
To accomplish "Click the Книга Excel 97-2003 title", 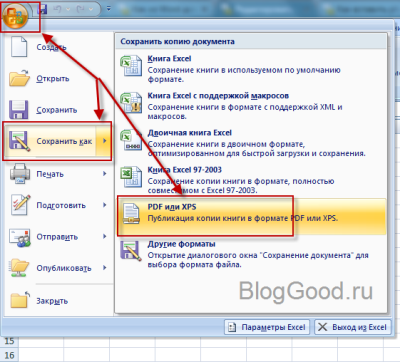I will tap(184, 170).
